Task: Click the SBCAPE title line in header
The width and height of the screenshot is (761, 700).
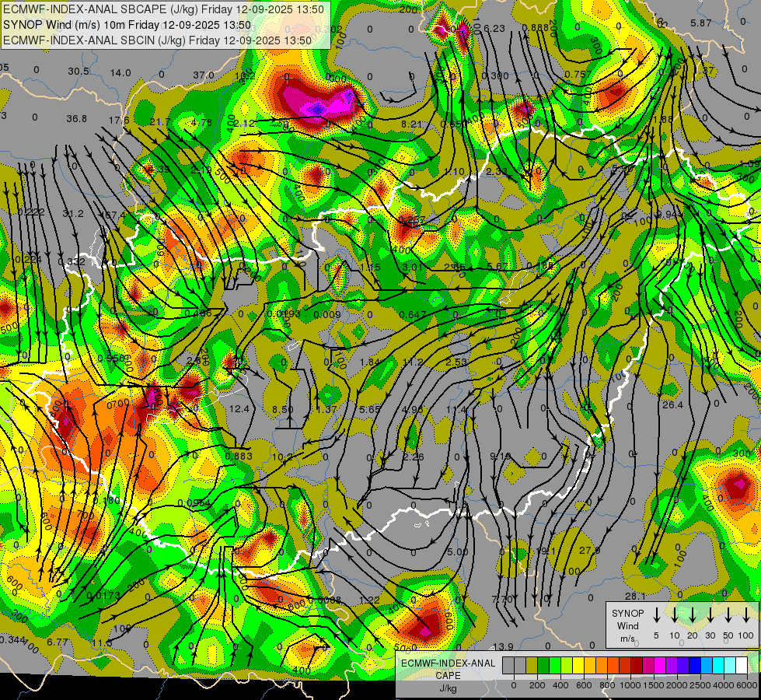Action: click(163, 9)
